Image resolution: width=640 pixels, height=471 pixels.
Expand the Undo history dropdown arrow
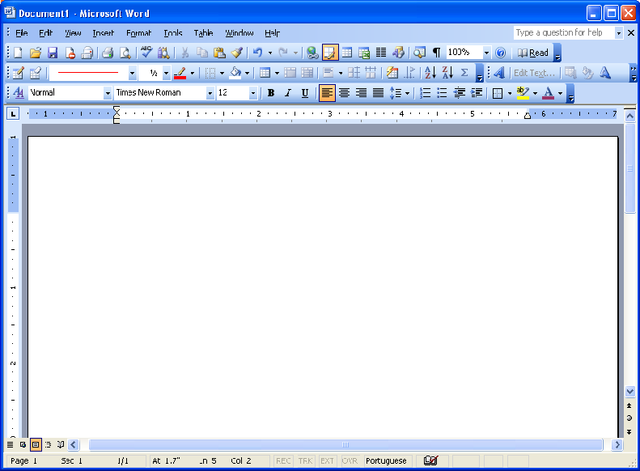(x=270, y=53)
